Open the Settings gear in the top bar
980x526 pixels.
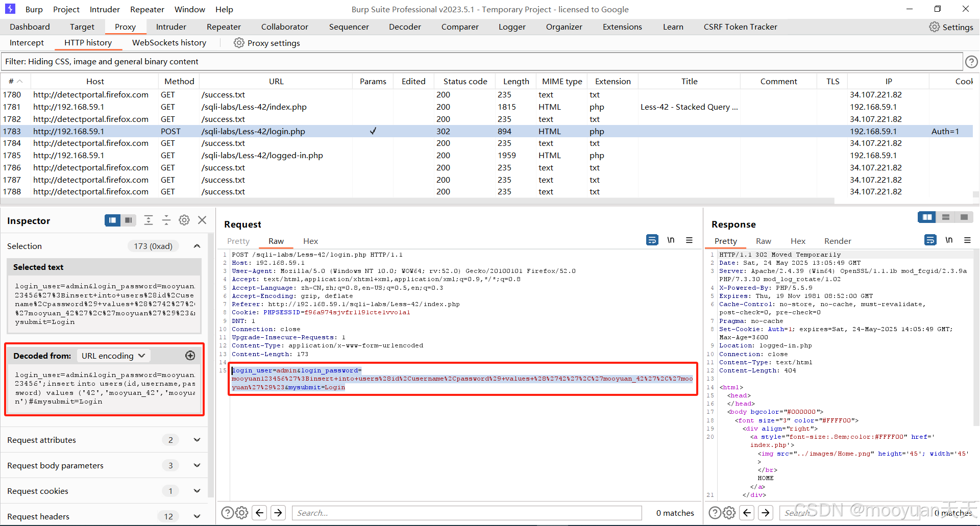951,27
